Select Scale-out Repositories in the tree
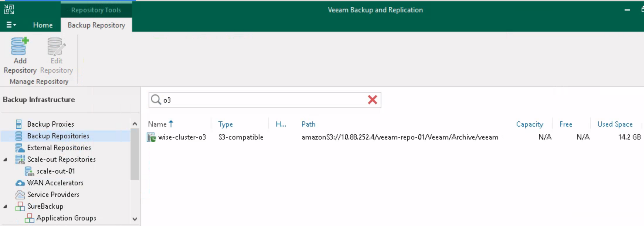 (61, 159)
